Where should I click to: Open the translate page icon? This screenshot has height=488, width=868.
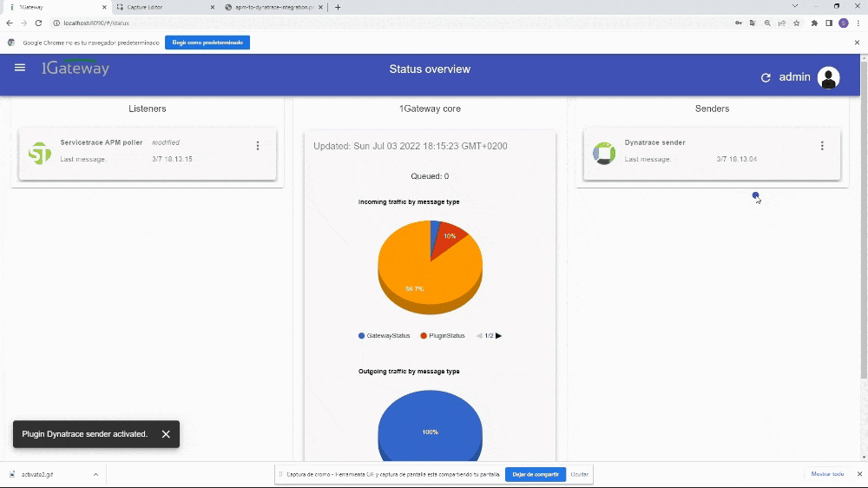[x=753, y=23]
